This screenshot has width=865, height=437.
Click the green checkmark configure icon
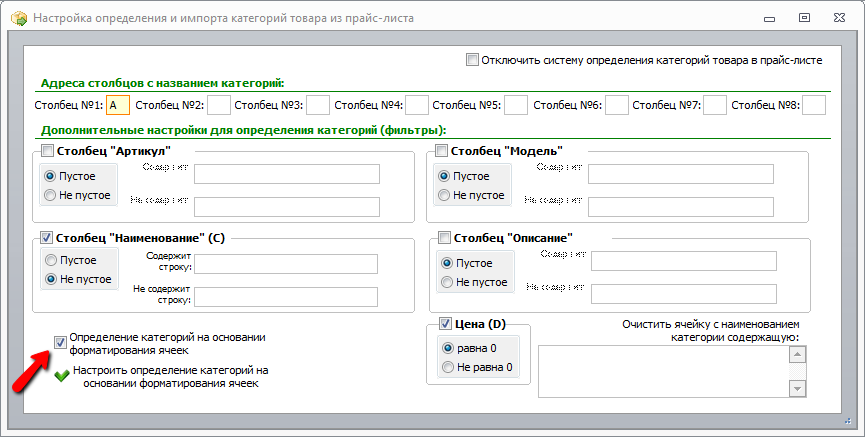click(x=62, y=376)
